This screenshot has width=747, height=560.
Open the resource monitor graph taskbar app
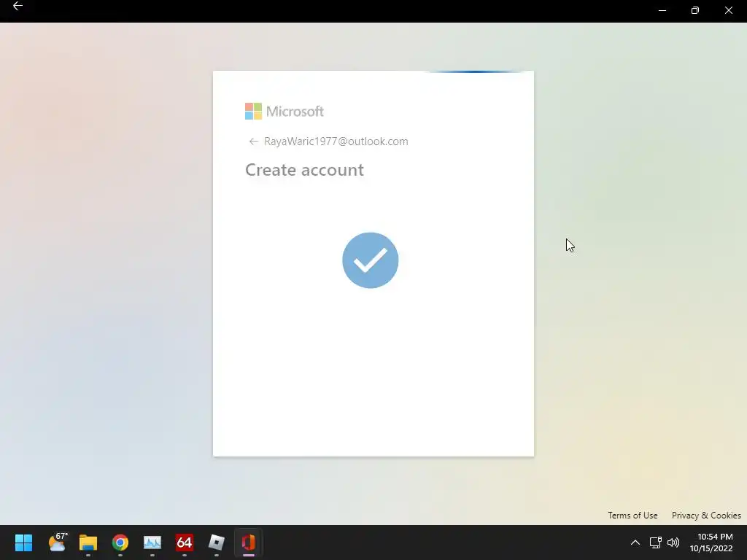point(152,542)
